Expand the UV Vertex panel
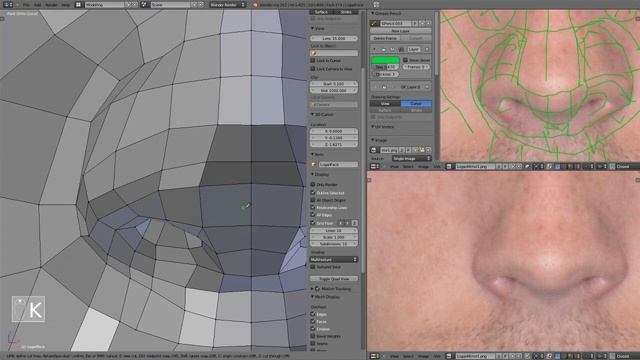This screenshot has width=640, height=360. [x=384, y=127]
